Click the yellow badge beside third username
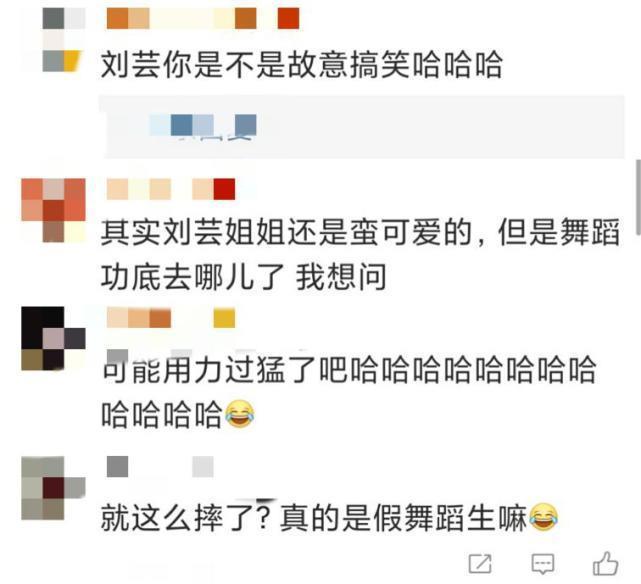The height and width of the screenshot is (584, 641). click(224, 319)
